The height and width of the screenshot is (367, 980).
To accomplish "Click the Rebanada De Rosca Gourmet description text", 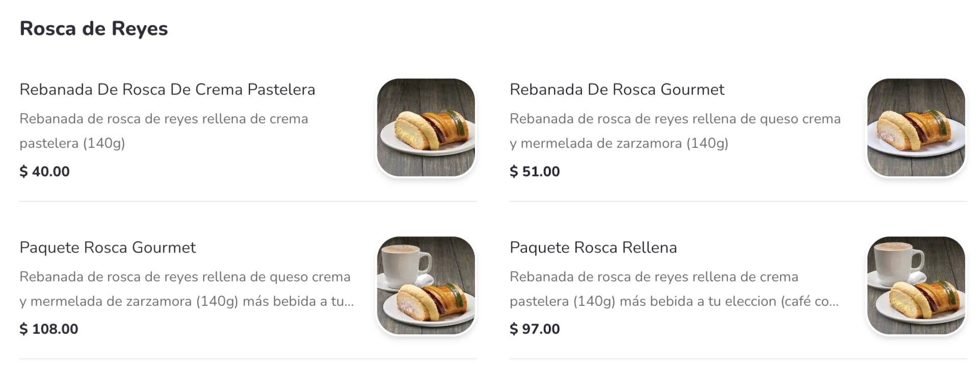I will click(x=674, y=130).
